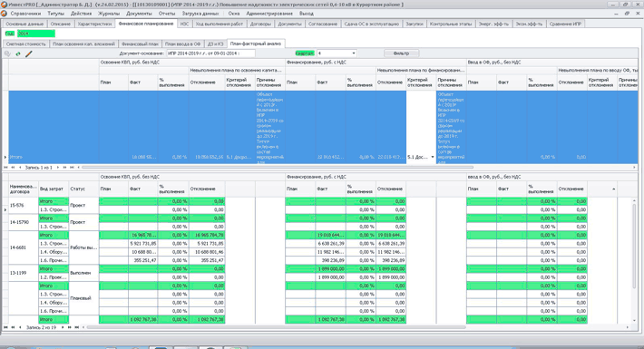Image resolution: width=644 pixels, height=349 pixels.
Task: Open План освоения кап. вложений sub-tab
Action: (x=83, y=44)
